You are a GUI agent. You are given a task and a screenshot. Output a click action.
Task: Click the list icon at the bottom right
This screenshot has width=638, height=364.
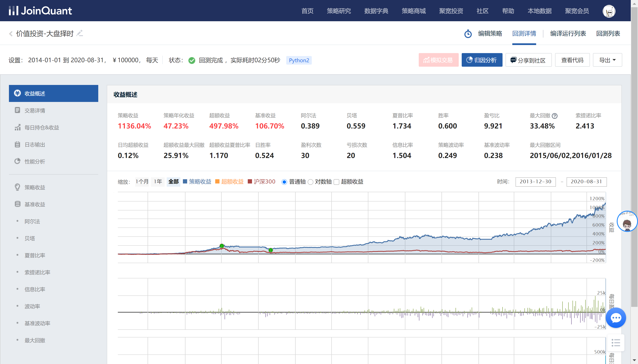point(615,343)
